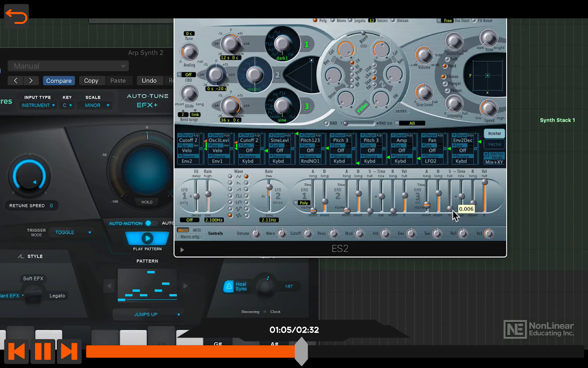This screenshot has height=368, width=588.
Task: Go to the previous video
Action: 17,351
